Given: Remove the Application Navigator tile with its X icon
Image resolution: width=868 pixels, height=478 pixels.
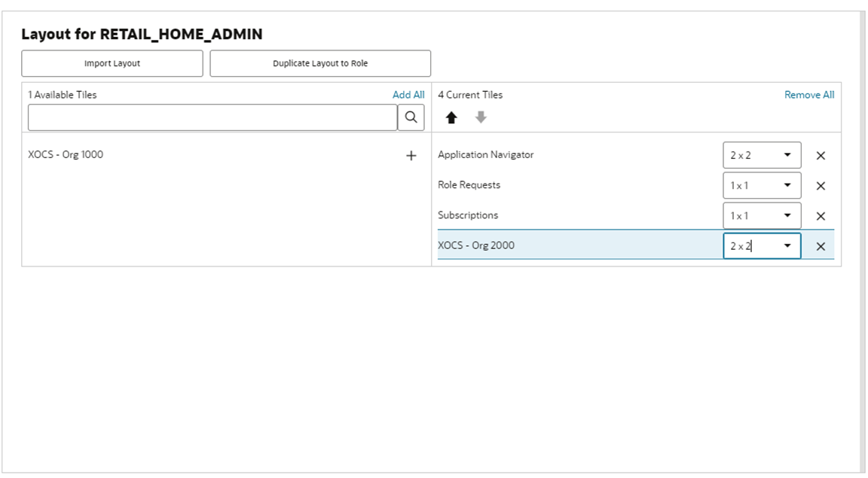Looking at the screenshot, I should tap(820, 155).
